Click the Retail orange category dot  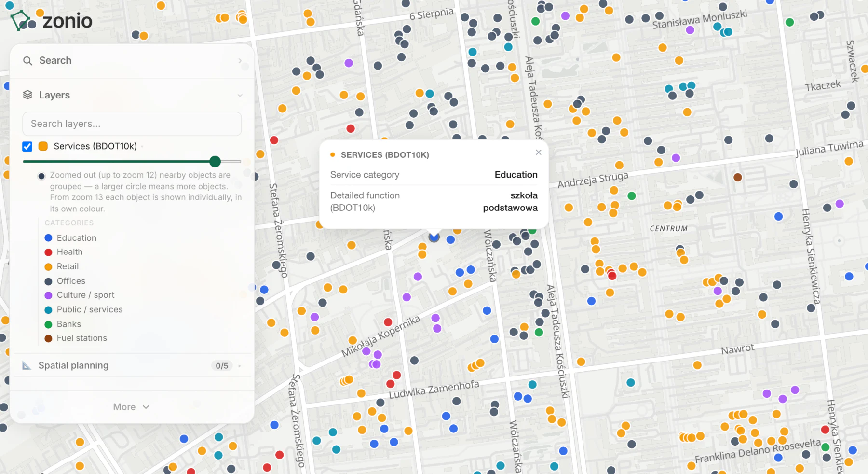coord(48,266)
